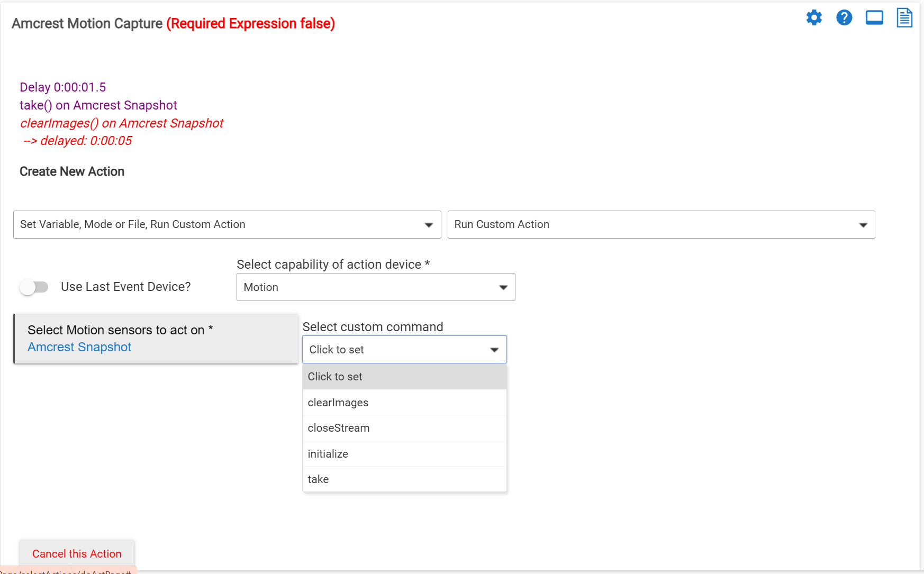Collapse the Select custom command dropdown
The height and width of the screenshot is (574, 924).
[404, 350]
